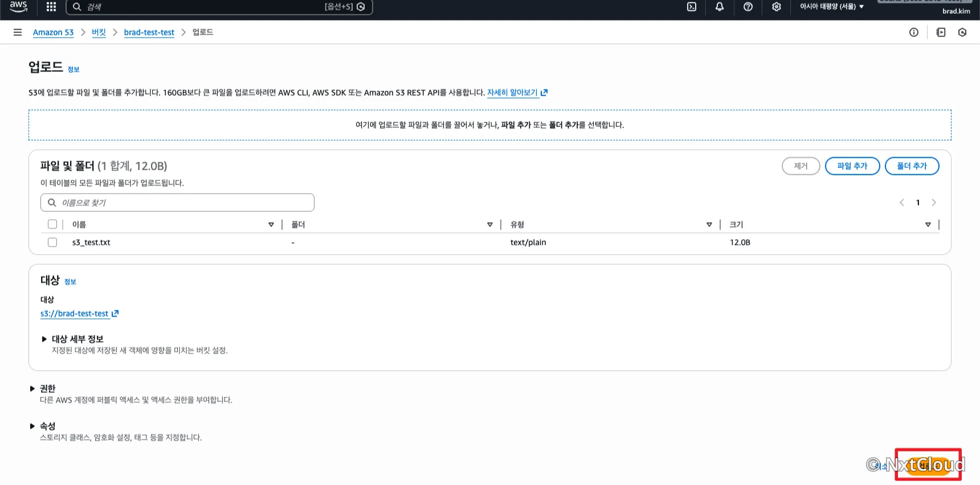Image resolution: width=980 pixels, height=485 pixels.
Task: Click the file drop zone area
Action: [489, 125]
